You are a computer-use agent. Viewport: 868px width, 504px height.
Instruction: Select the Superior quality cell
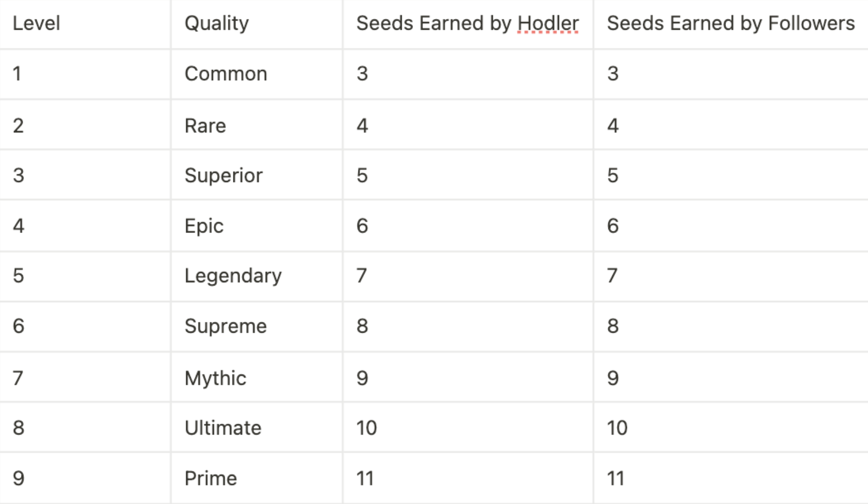(x=223, y=176)
